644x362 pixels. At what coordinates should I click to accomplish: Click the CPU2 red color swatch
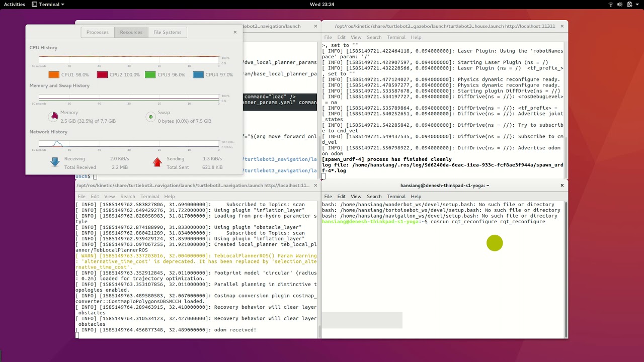pos(102,75)
